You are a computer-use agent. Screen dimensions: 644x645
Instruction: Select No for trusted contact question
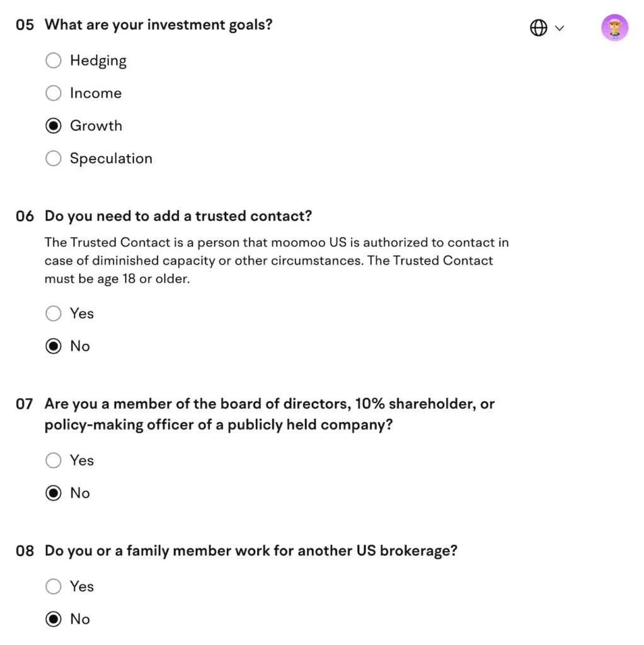click(54, 346)
